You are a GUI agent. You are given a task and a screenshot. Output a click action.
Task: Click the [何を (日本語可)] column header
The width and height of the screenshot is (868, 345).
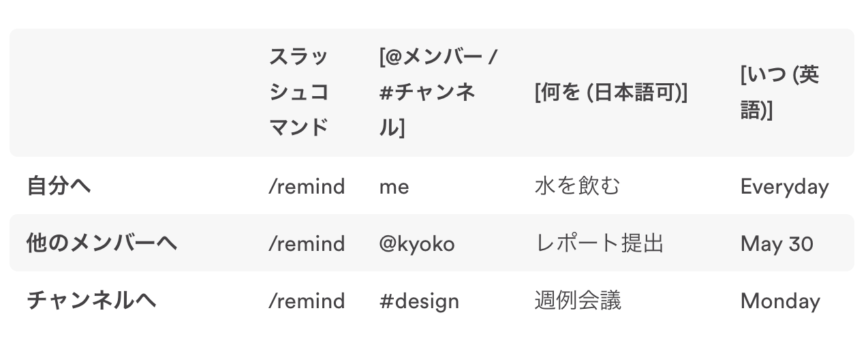click(610, 93)
